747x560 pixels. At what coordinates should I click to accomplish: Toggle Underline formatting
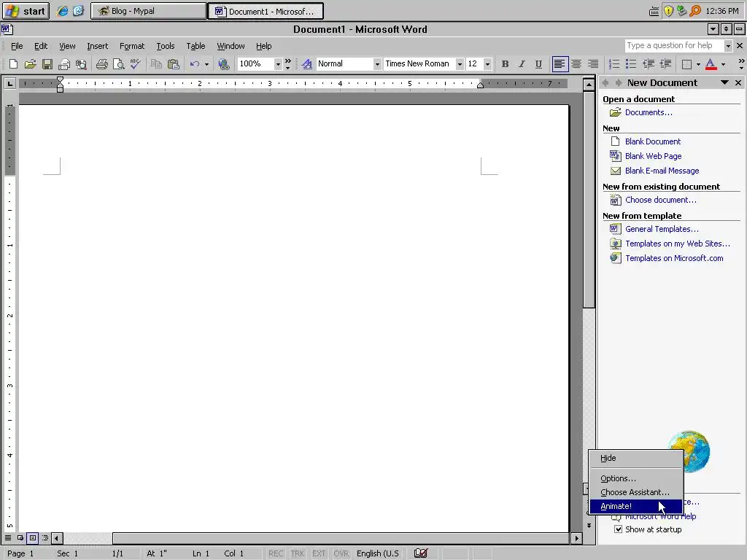tap(539, 64)
